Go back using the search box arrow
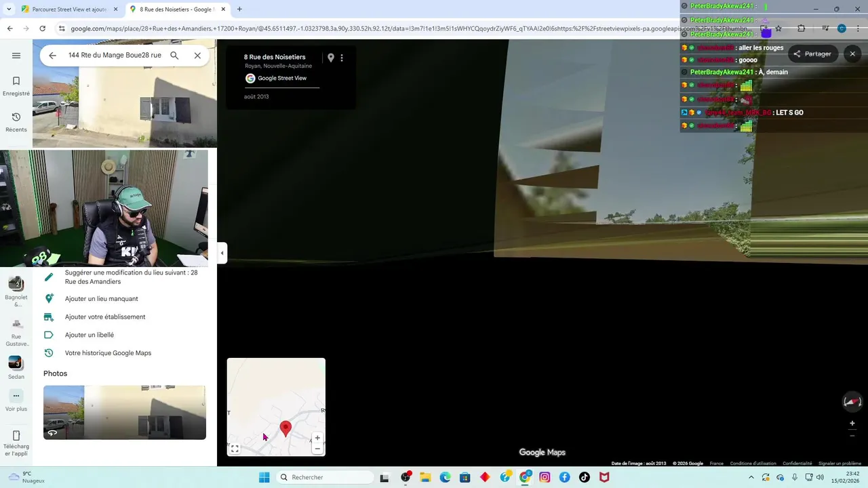The height and width of the screenshot is (488, 868). click(52, 56)
